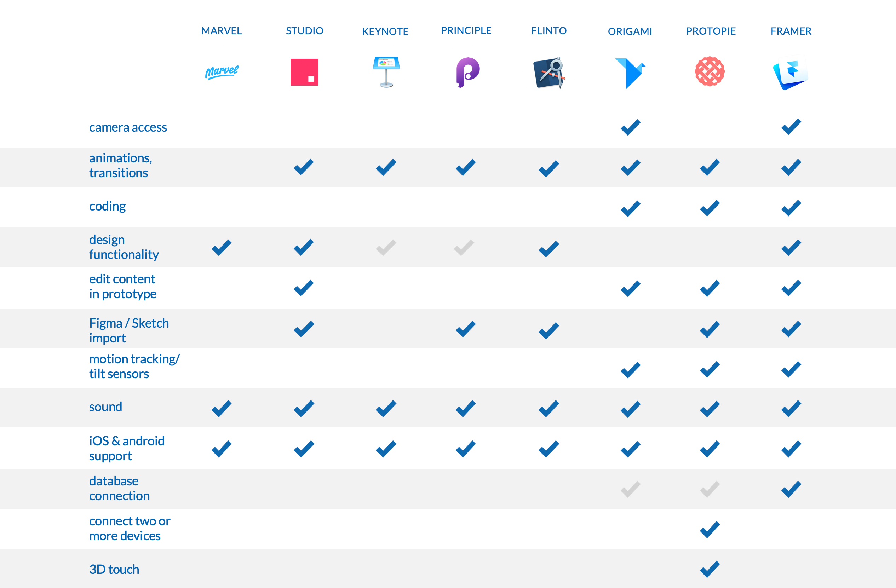The image size is (896, 588).
Task: Click the ProtoPie red knot icon
Action: coord(710,71)
